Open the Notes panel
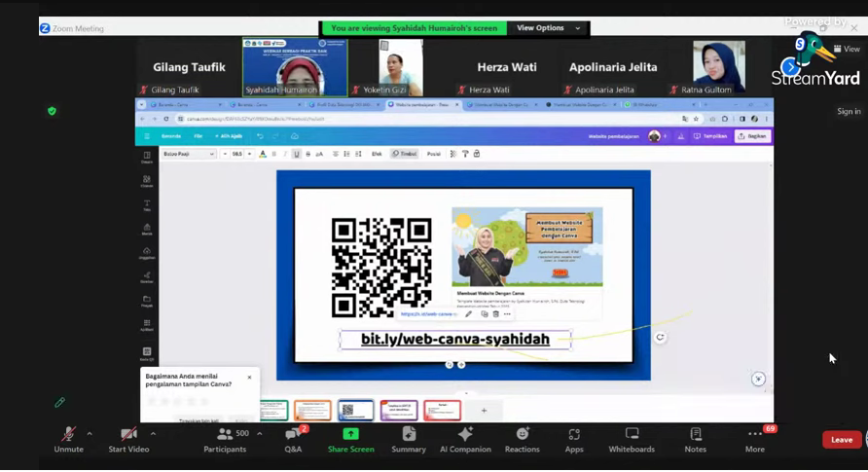Screen dimensions: 868x472 tap(696, 440)
